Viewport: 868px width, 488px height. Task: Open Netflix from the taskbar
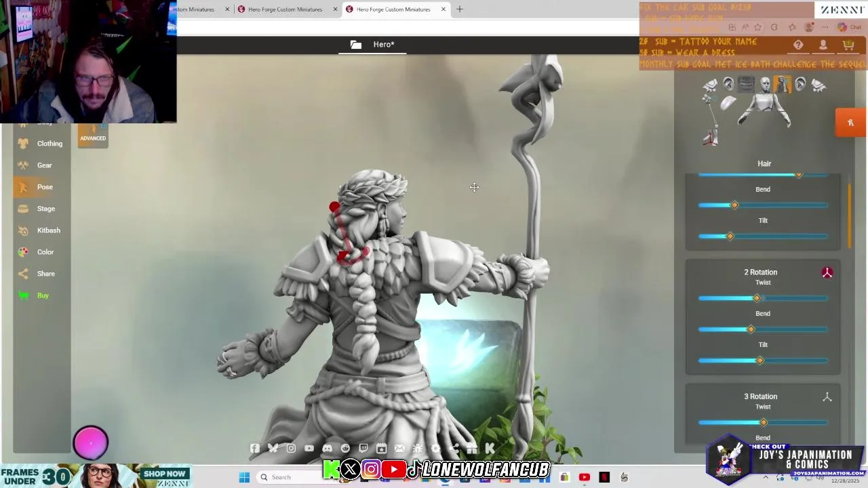[x=604, y=477]
